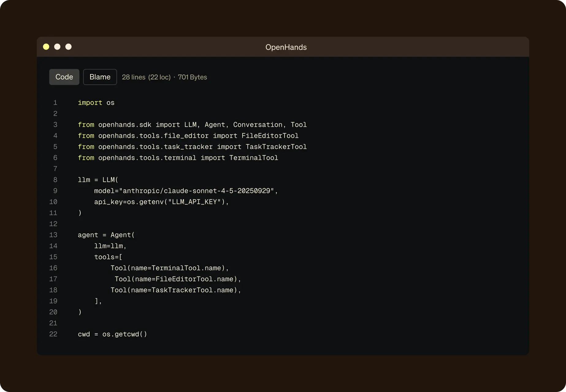
Task: Click the middle window control dot
Action: point(57,47)
